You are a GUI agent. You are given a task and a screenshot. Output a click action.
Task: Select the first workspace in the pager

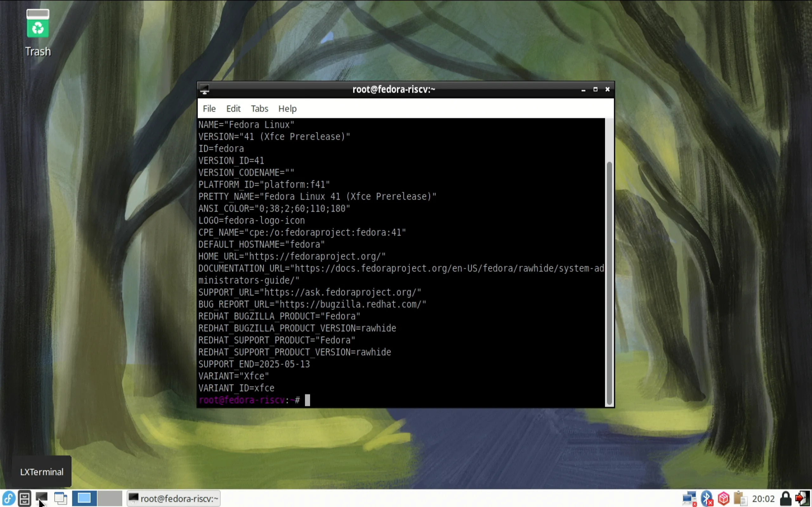[84, 498]
